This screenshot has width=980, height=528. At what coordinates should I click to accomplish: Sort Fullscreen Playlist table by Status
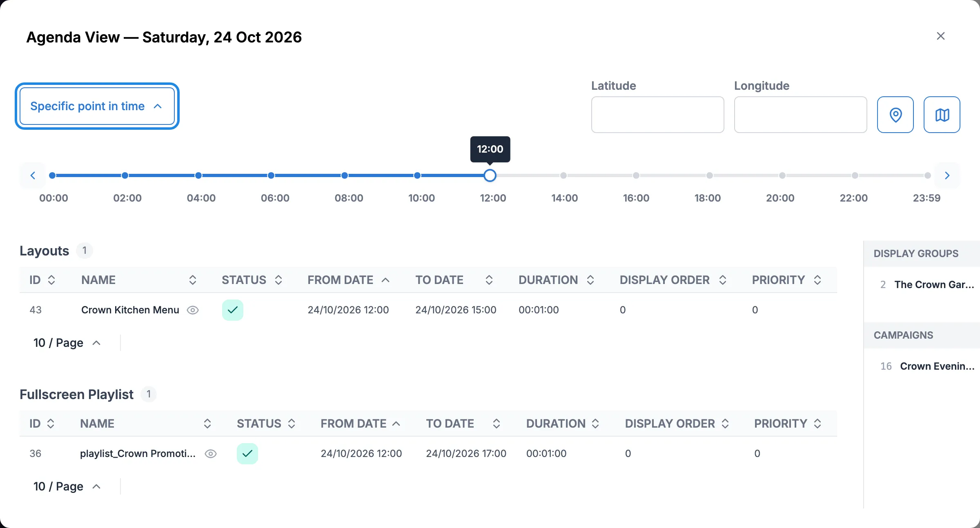(x=292, y=424)
